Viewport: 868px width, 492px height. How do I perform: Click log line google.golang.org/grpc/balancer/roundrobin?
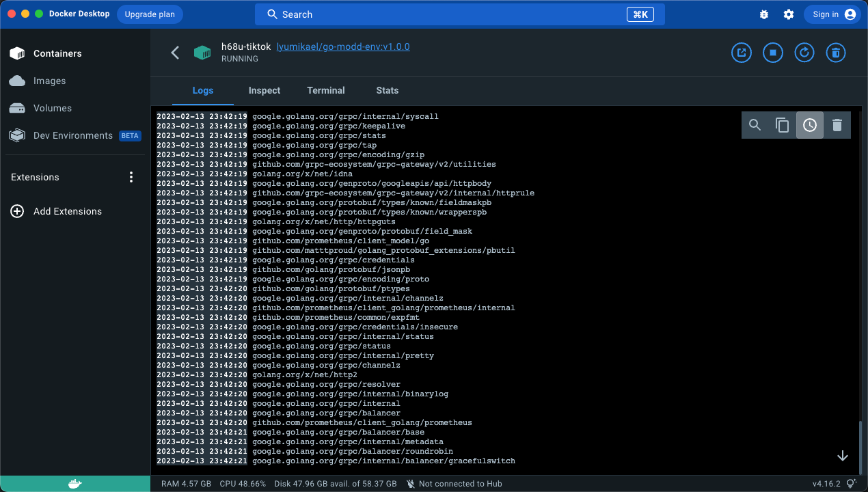click(x=353, y=451)
